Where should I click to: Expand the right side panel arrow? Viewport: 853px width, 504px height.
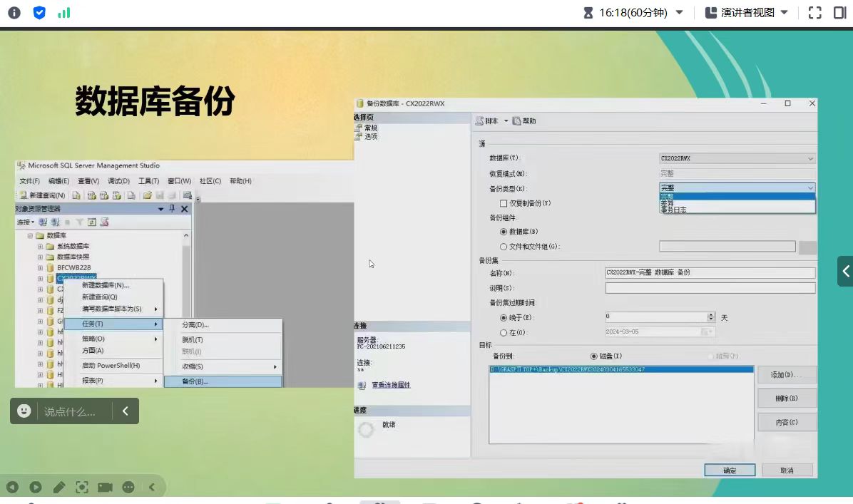(x=845, y=271)
